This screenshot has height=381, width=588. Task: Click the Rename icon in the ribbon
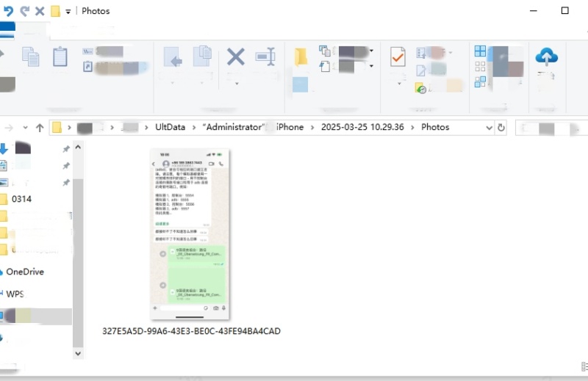tap(265, 57)
